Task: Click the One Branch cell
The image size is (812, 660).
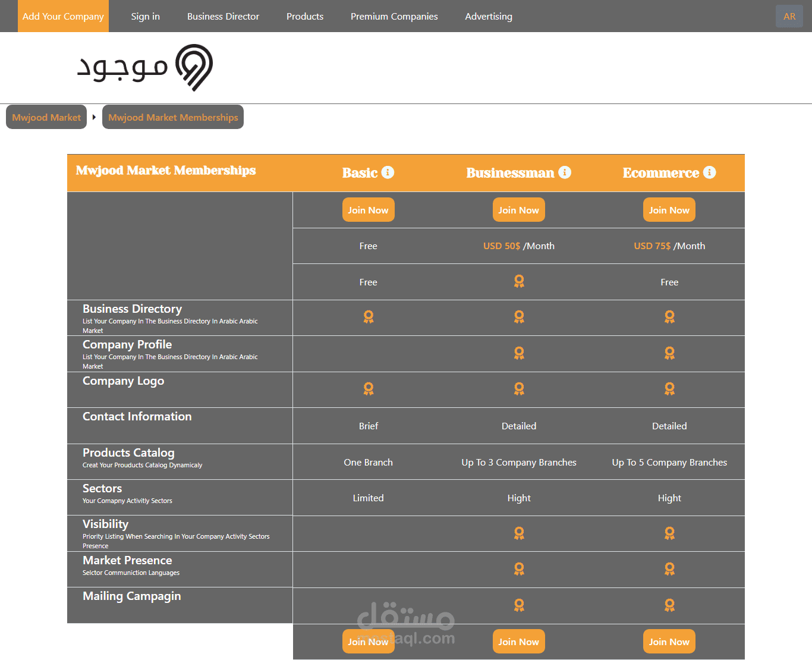Action: click(369, 463)
